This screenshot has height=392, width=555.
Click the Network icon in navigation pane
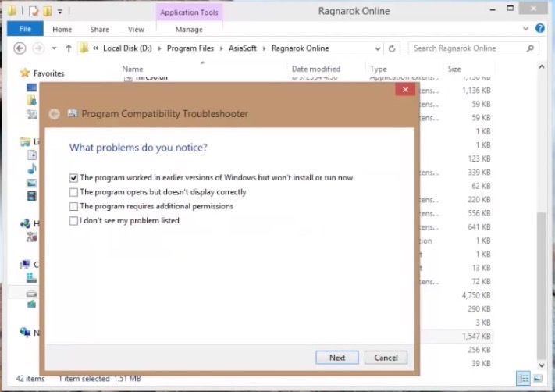click(x=25, y=332)
